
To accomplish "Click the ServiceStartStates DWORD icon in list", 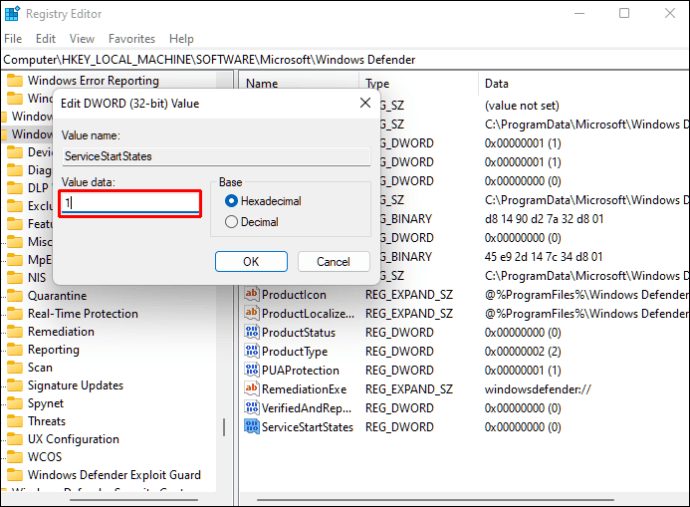I will pos(252,427).
